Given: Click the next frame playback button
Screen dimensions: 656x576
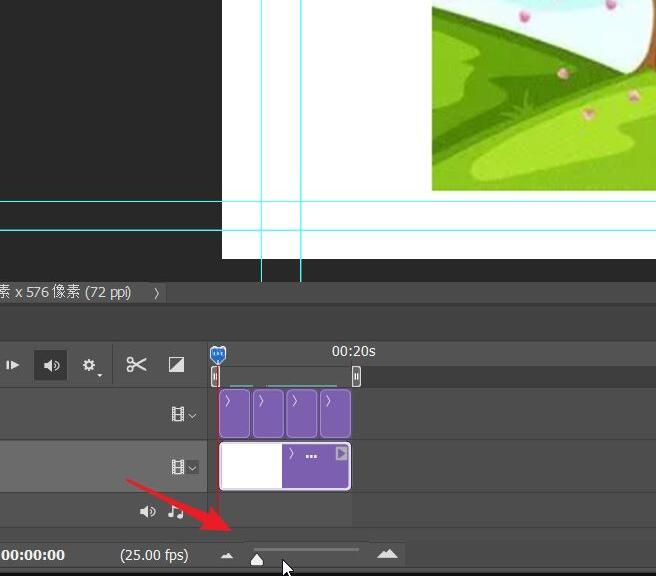Looking at the screenshot, I should coord(13,365).
